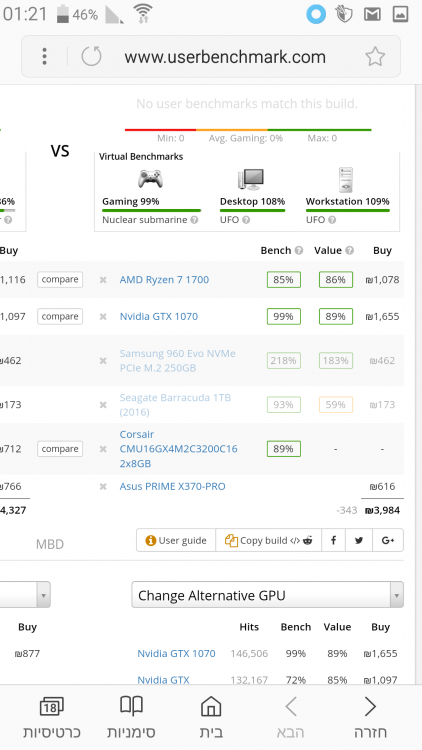Tap the www.userbenchmark.com address field
The image size is (422, 750).
click(x=225, y=57)
